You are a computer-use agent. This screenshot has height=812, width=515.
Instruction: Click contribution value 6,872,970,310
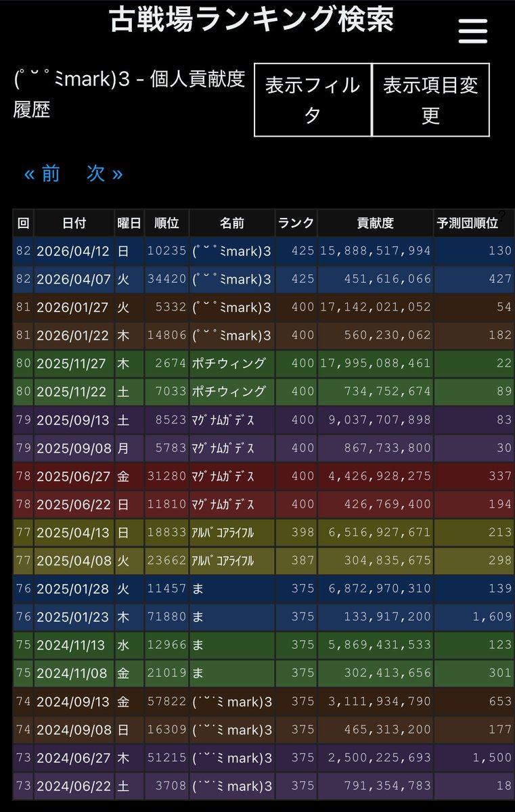coord(380,589)
